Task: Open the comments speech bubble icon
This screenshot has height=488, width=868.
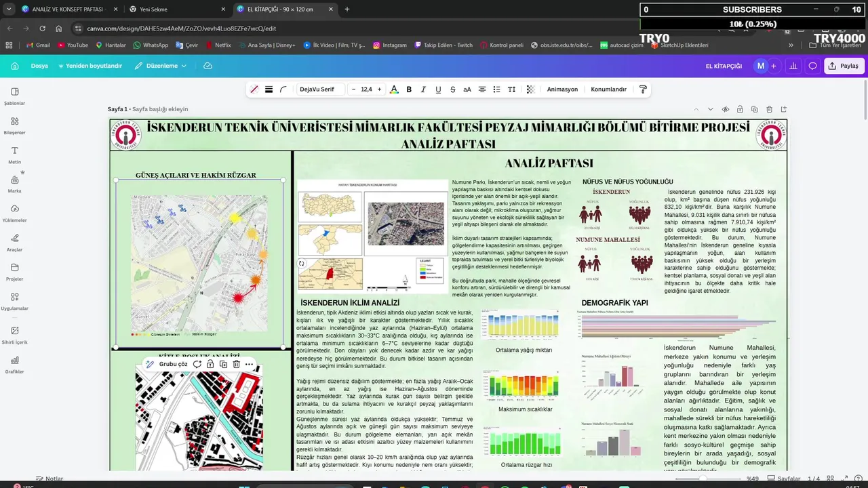Action: pyautogui.click(x=812, y=66)
